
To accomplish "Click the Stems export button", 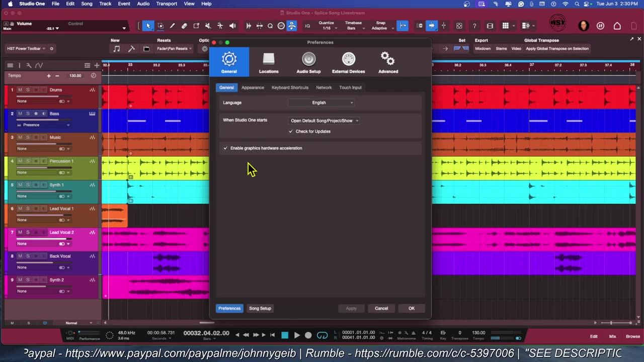I will [x=501, y=49].
